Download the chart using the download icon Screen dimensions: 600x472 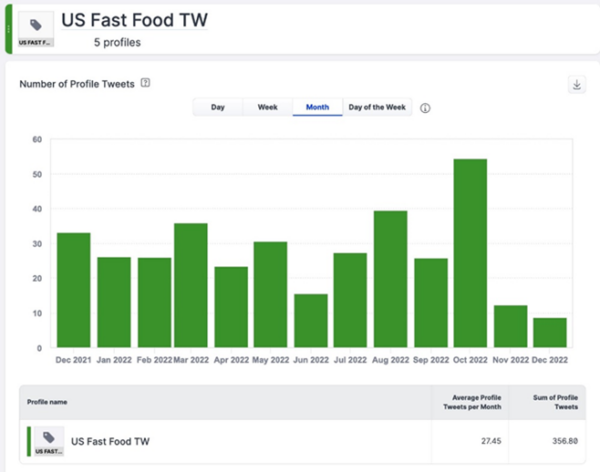coord(577,85)
